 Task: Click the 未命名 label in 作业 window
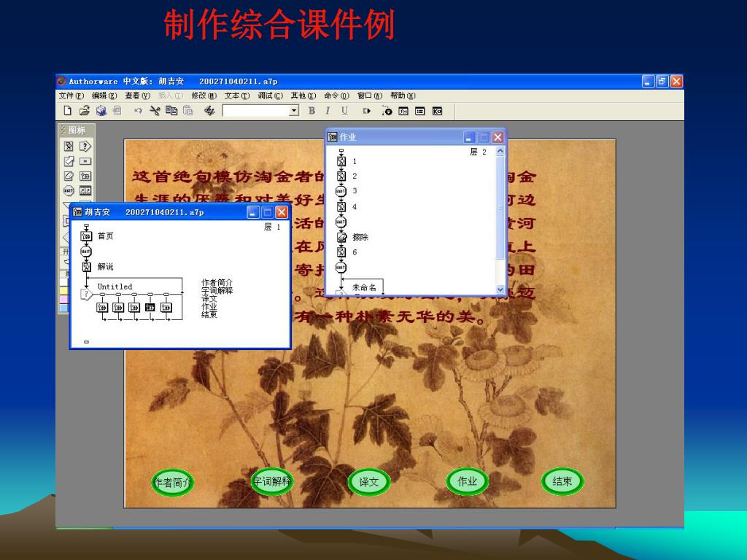click(364, 287)
